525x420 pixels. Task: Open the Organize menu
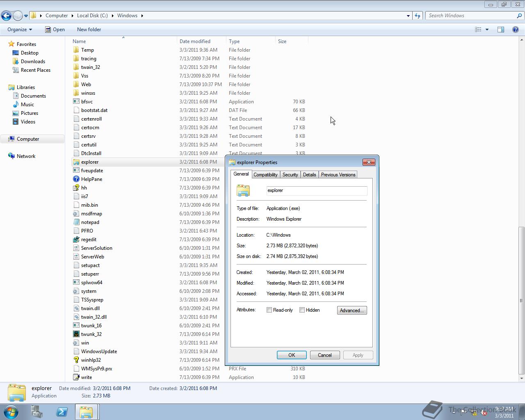(x=20, y=30)
